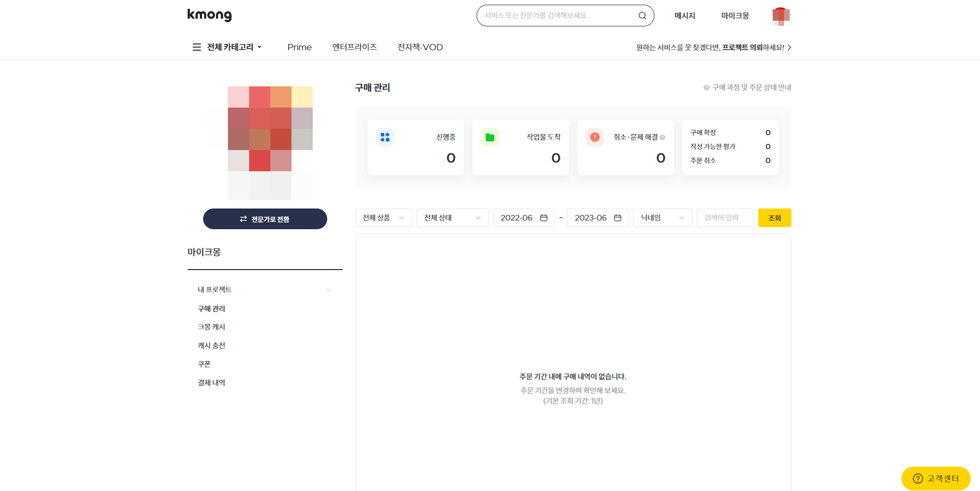The height and width of the screenshot is (491, 980).
Task: Click the 전문가로 전환 button
Action: pyautogui.click(x=265, y=218)
